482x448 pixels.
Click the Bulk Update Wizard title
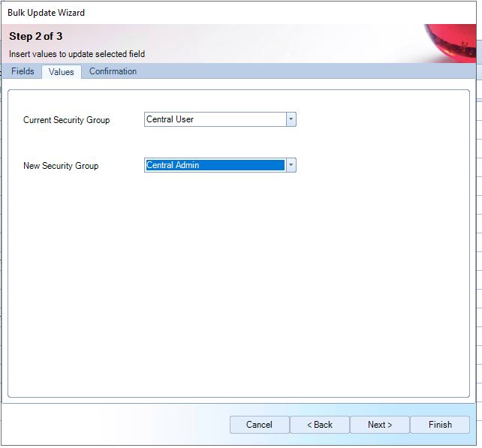[46, 13]
